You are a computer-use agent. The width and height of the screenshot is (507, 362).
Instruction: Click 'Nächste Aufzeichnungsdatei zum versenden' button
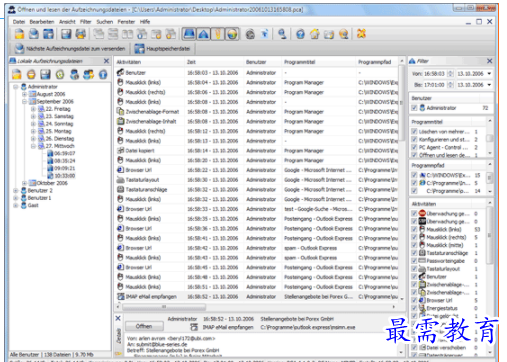pos(70,49)
